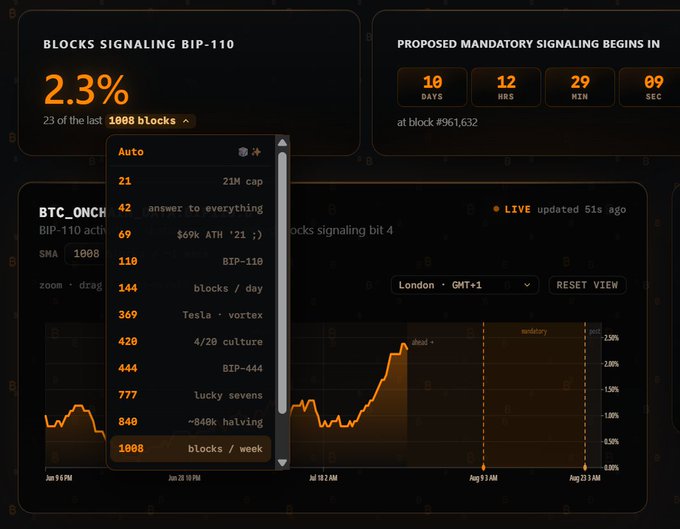This screenshot has height=529, width=680.
Task: Click the Aug 23 dashed line marker
Action: (x=585, y=467)
